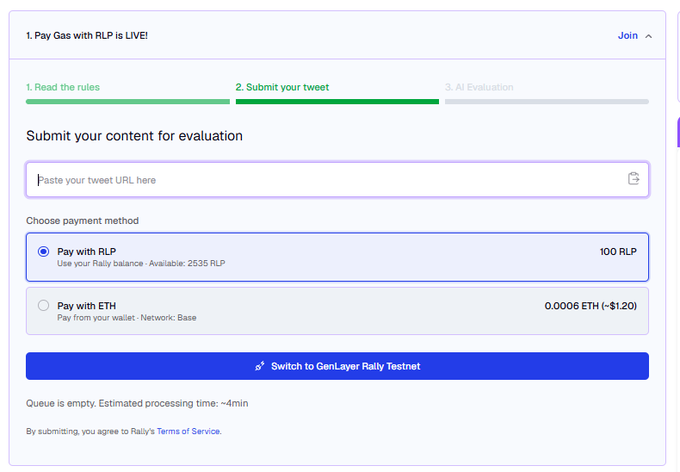Click the paste-from-clipboard icon in URL field
This screenshot has height=472, width=680.
click(x=634, y=178)
